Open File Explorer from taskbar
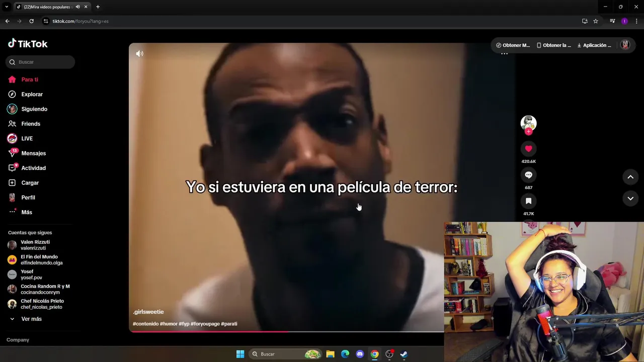This screenshot has width=644, height=362. click(x=330, y=354)
